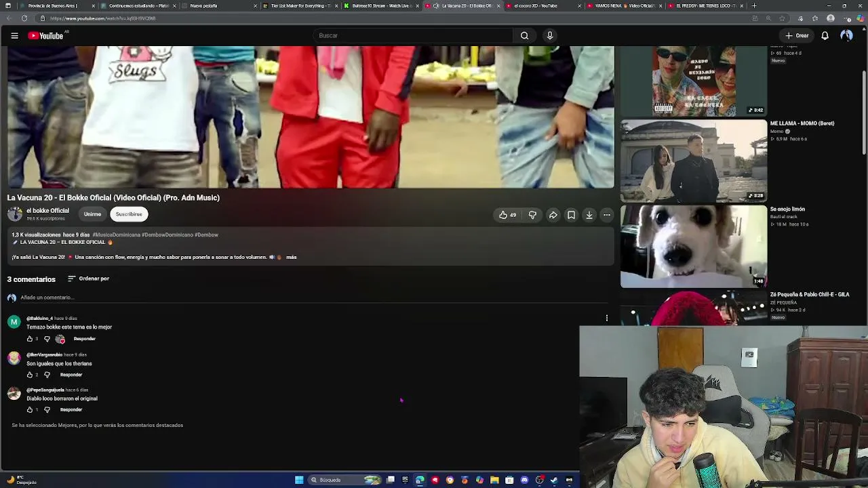
Task: Open more actions menu under video
Action: pyautogui.click(x=607, y=215)
